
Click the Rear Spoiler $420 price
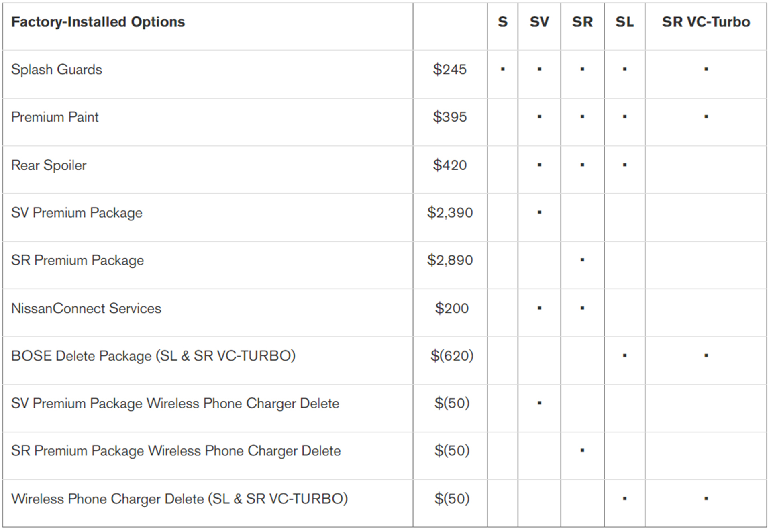click(x=450, y=165)
